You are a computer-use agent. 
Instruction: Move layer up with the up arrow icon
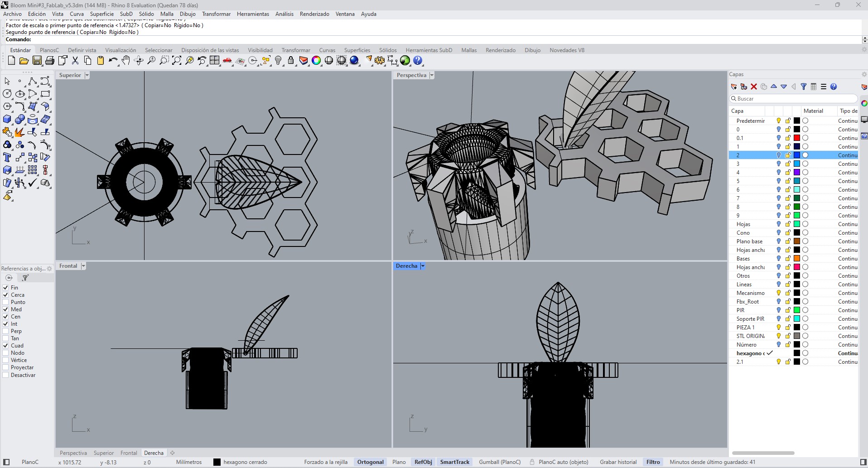pyautogui.click(x=774, y=87)
